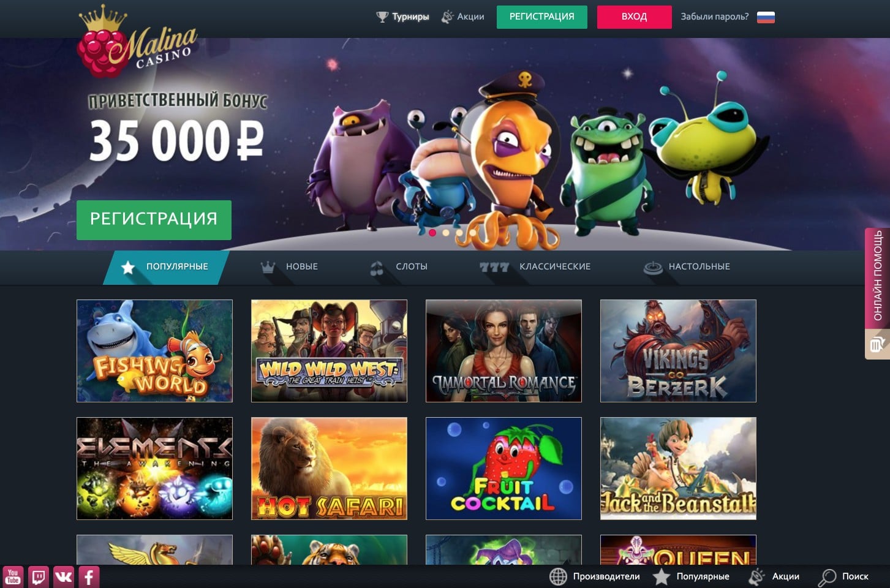This screenshot has width=890, height=588.
Task: Select the third banner slide dot
Action: coord(459,233)
